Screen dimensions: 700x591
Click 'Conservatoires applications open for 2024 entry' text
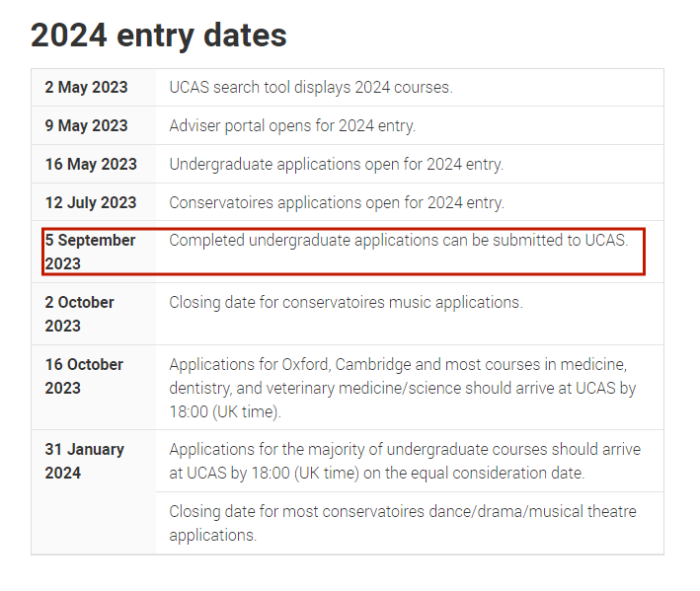point(337,203)
